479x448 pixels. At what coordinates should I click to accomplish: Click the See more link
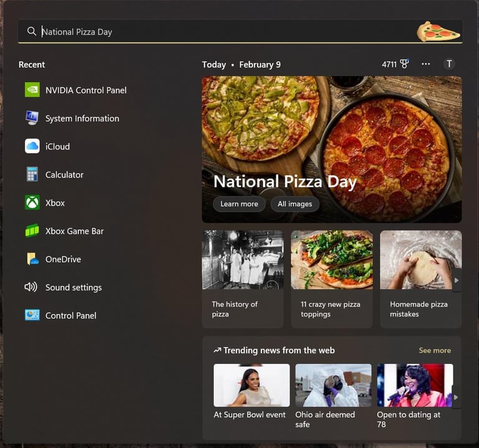(435, 350)
